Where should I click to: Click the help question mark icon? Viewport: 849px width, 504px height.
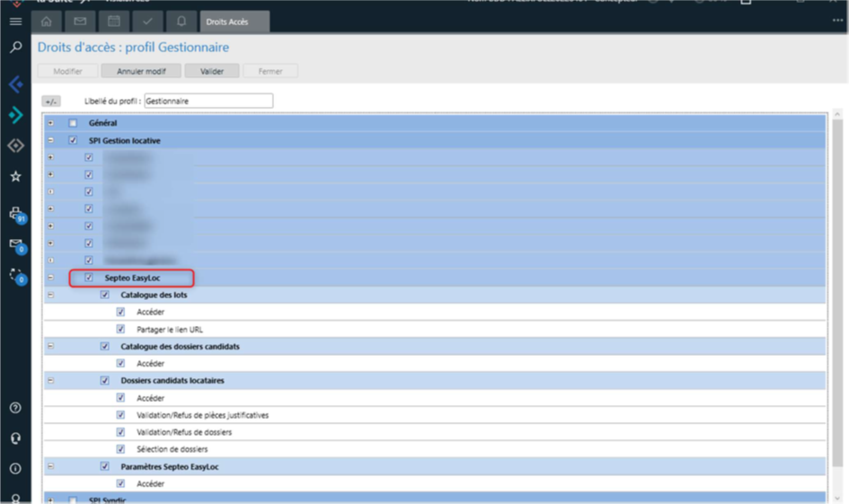click(x=15, y=408)
